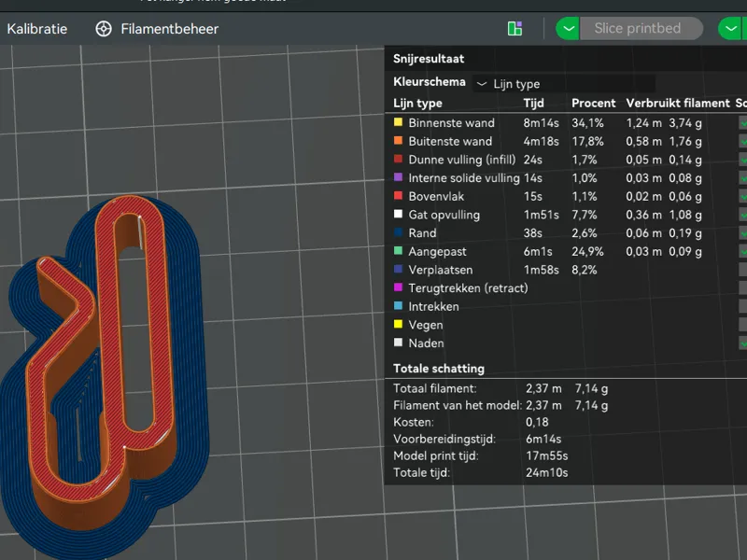Click the white Gat opvulling color square
Screen dimensions: 747x560
coord(399,215)
